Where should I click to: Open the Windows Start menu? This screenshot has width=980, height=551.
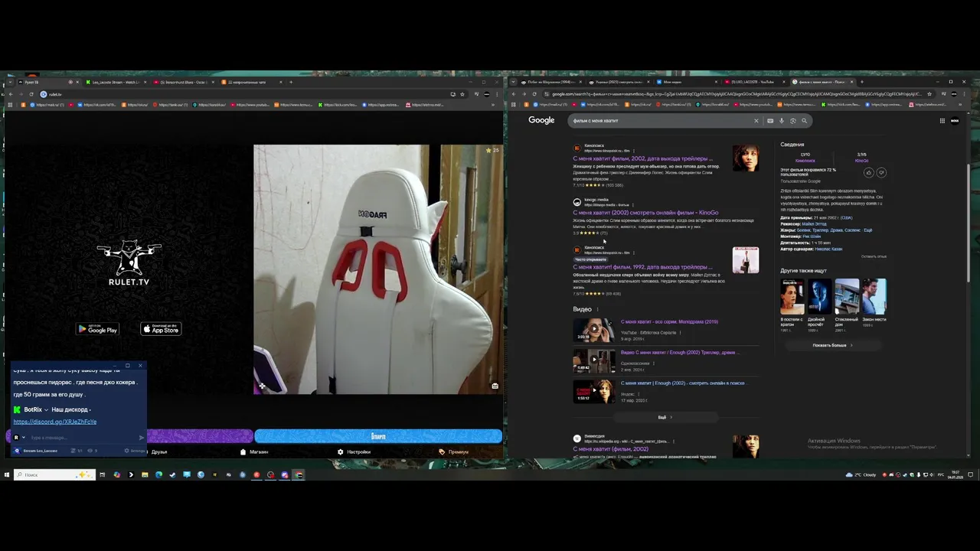click(x=6, y=474)
